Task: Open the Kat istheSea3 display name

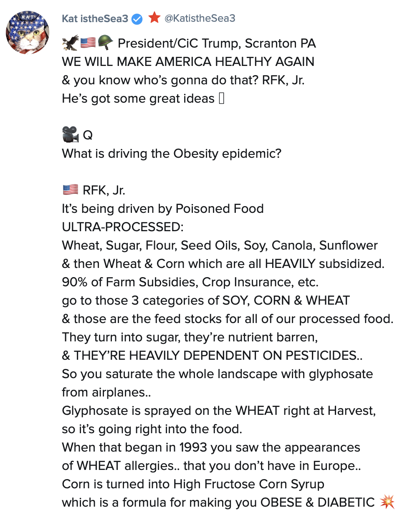Action: (95, 19)
